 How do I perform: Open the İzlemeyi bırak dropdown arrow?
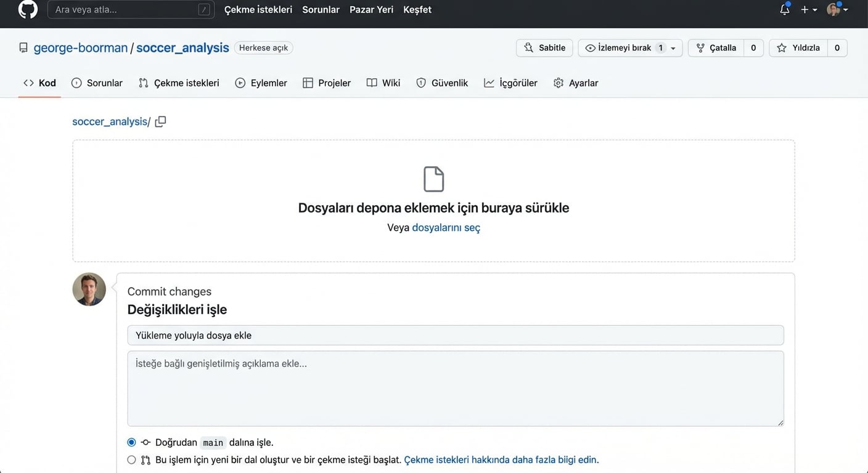pos(673,47)
